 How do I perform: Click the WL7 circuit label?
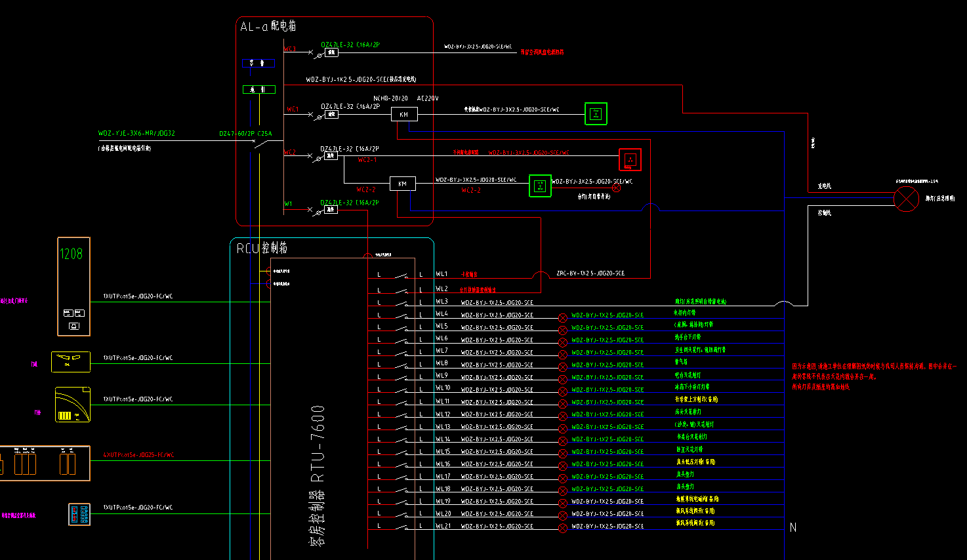tap(442, 351)
